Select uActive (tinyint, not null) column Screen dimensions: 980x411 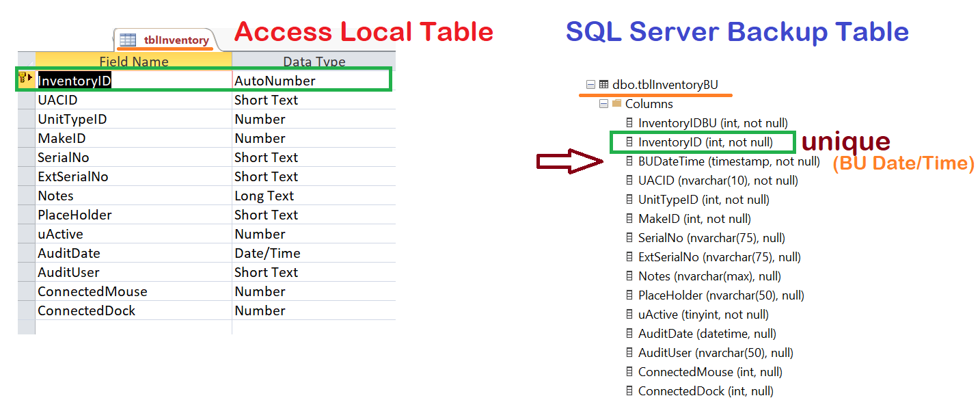[703, 315]
